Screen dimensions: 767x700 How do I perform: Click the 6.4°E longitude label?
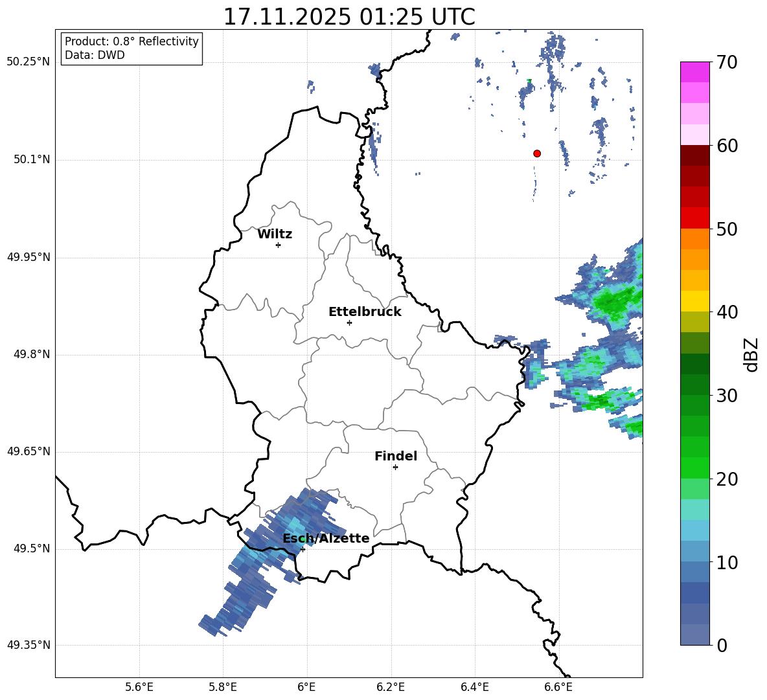tap(474, 687)
